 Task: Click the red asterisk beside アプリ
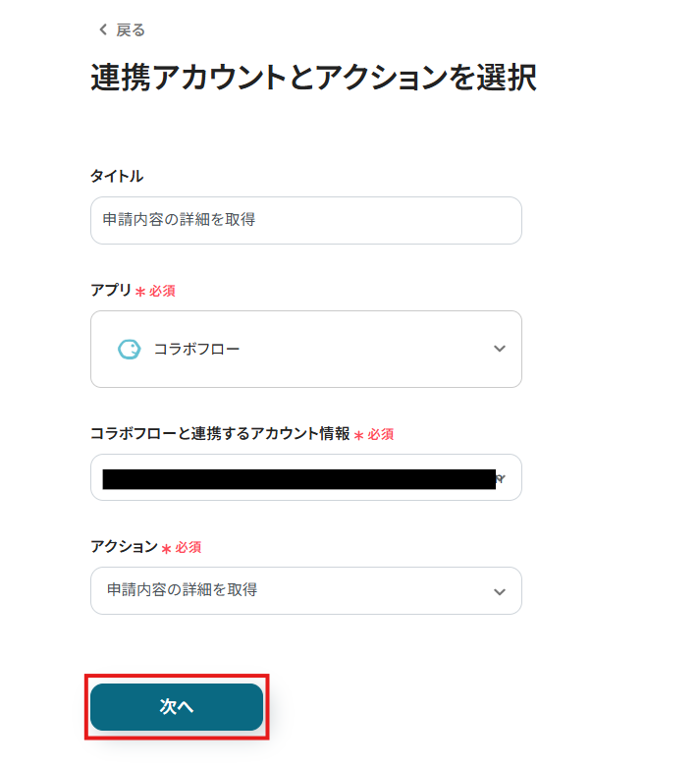(140, 292)
